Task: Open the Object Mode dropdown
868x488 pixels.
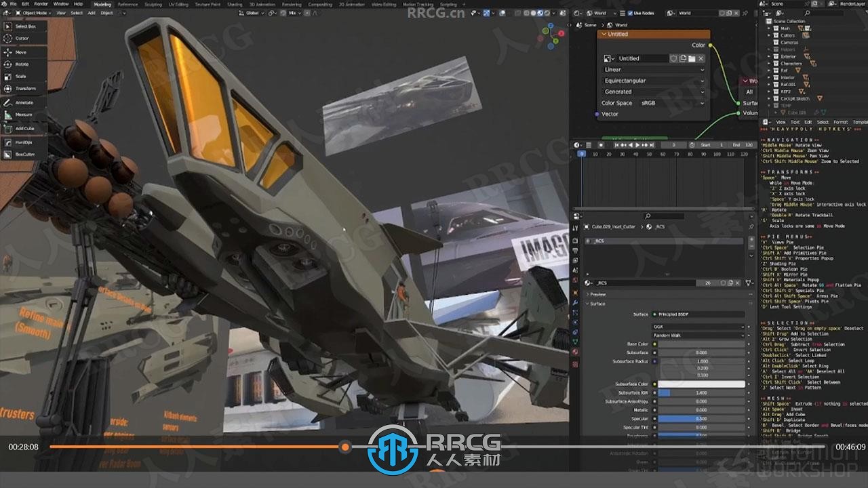Action: (x=33, y=13)
